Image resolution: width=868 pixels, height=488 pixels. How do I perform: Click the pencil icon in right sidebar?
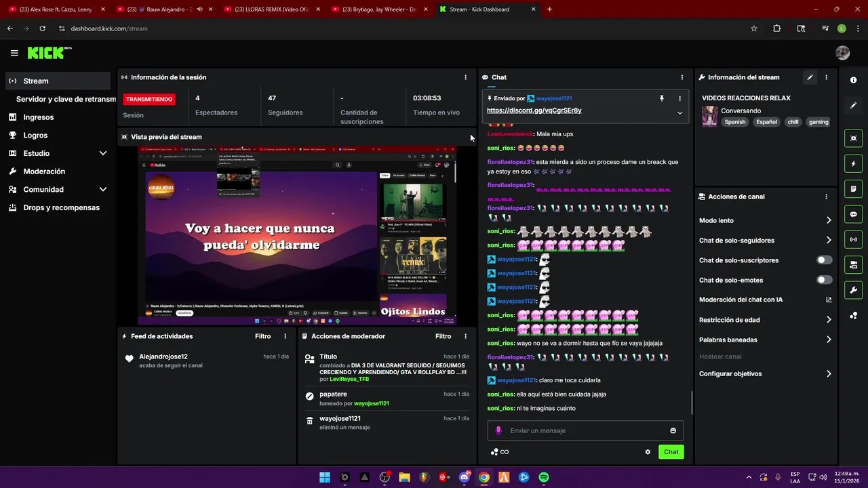click(x=853, y=105)
